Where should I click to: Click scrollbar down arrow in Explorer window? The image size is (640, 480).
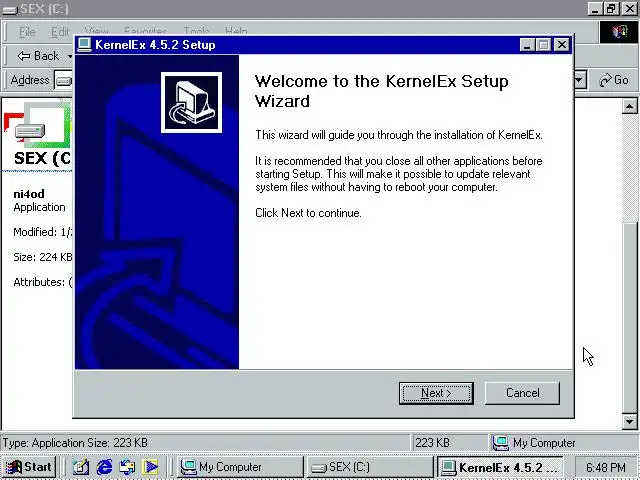click(629, 422)
